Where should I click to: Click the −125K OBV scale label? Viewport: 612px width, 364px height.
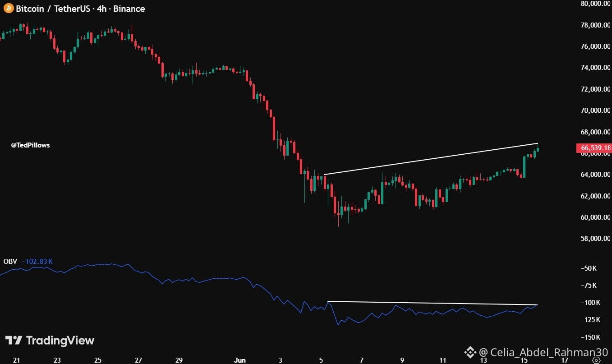[x=589, y=320]
